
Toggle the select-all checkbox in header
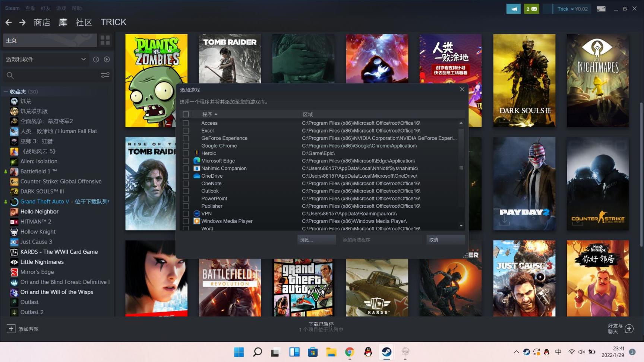[x=186, y=114]
